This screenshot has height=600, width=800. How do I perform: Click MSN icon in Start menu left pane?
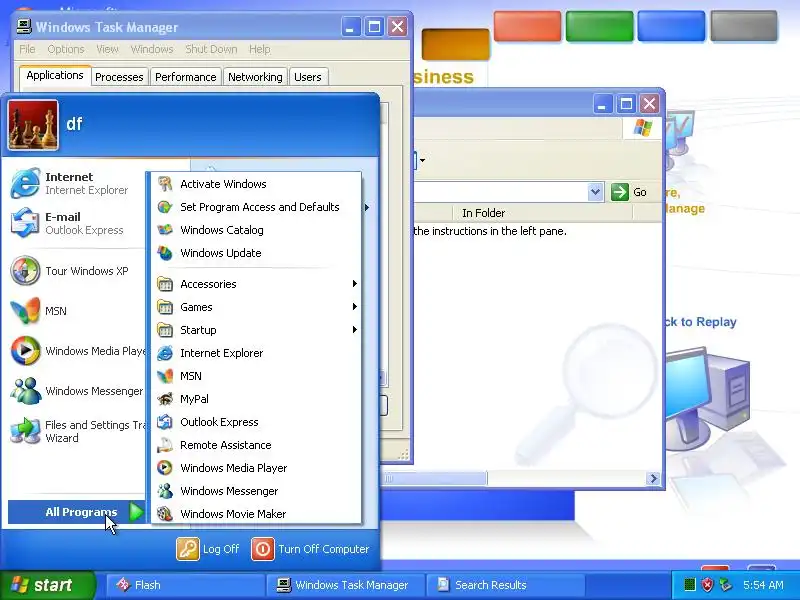point(26,310)
